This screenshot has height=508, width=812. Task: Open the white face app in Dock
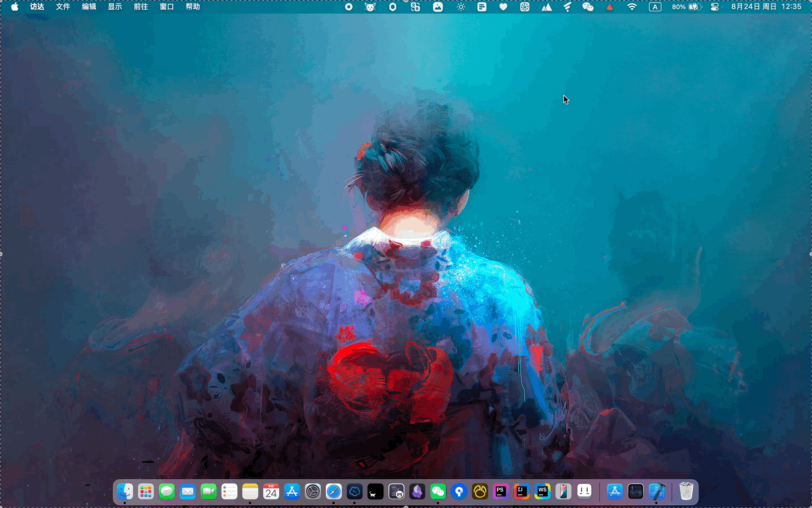coord(584,492)
